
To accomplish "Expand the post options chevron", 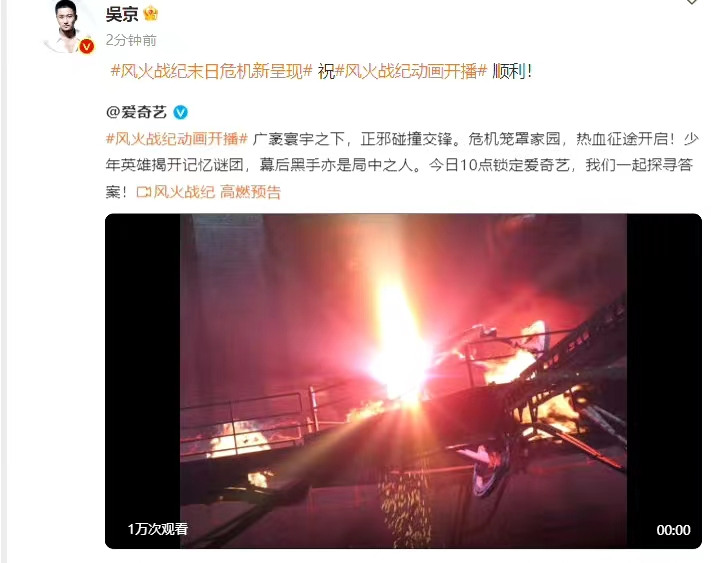I will pyautogui.click(x=692, y=2).
